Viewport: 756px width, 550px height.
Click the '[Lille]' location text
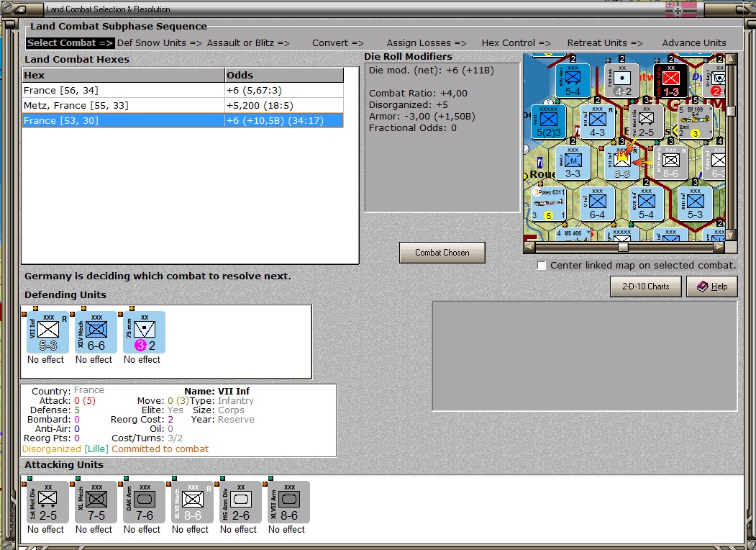tap(96, 449)
